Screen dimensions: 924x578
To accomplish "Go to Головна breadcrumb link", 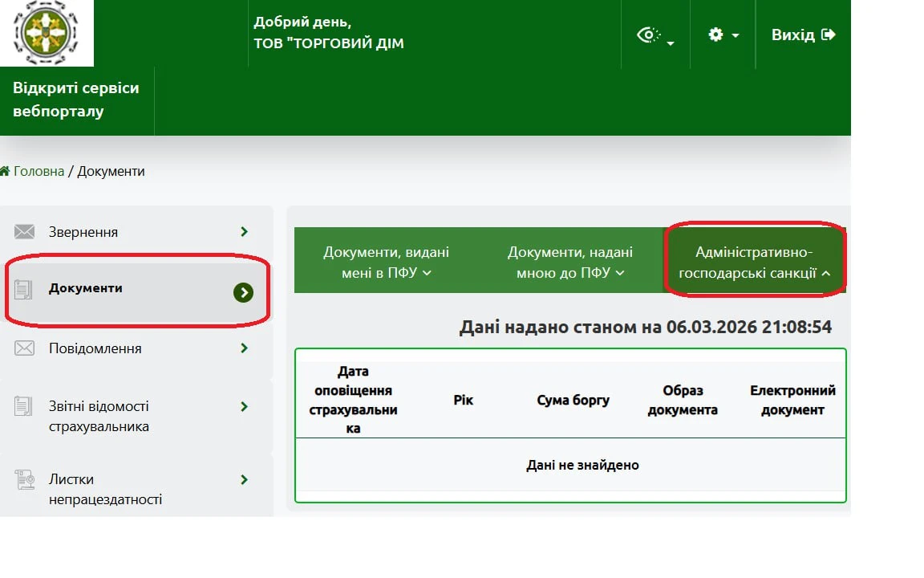I will [38, 171].
